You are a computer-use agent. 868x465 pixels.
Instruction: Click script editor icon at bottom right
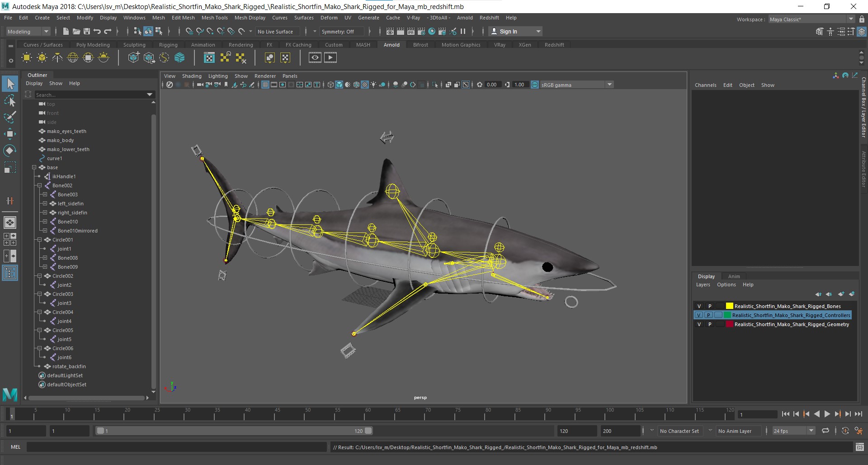click(x=859, y=447)
